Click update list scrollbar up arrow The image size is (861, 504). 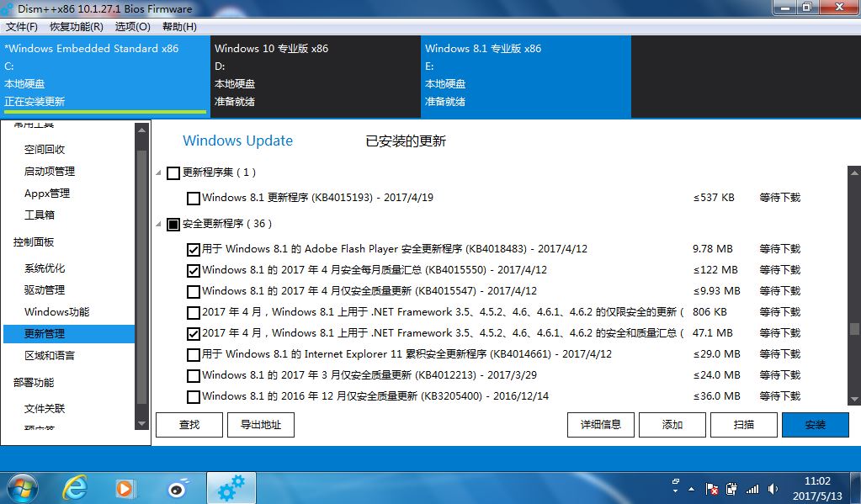(854, 172)
